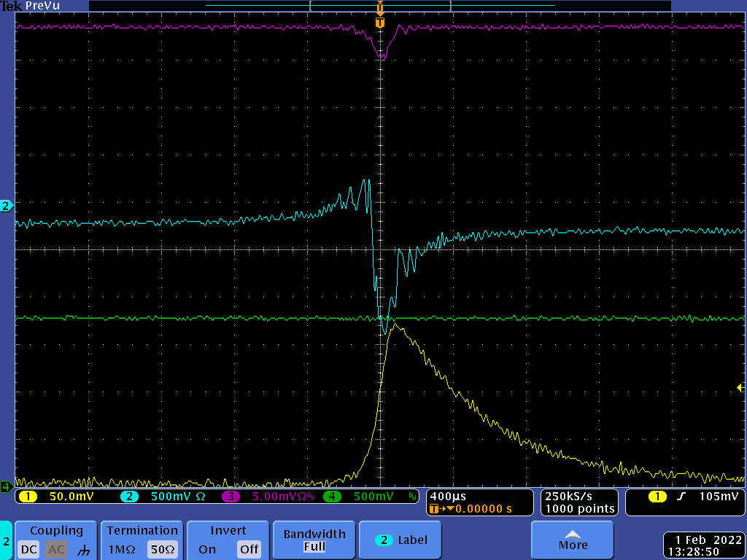Viewport: 747px width, 560px height.
Task: Click the yellow trigger level arrow
Action: pyautogui.click(x=741, y=388)
